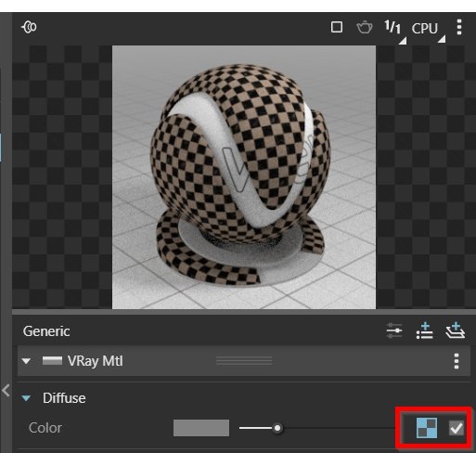Click the teapot render preview icon
The image size is (476, 453).
coord(365,27)
